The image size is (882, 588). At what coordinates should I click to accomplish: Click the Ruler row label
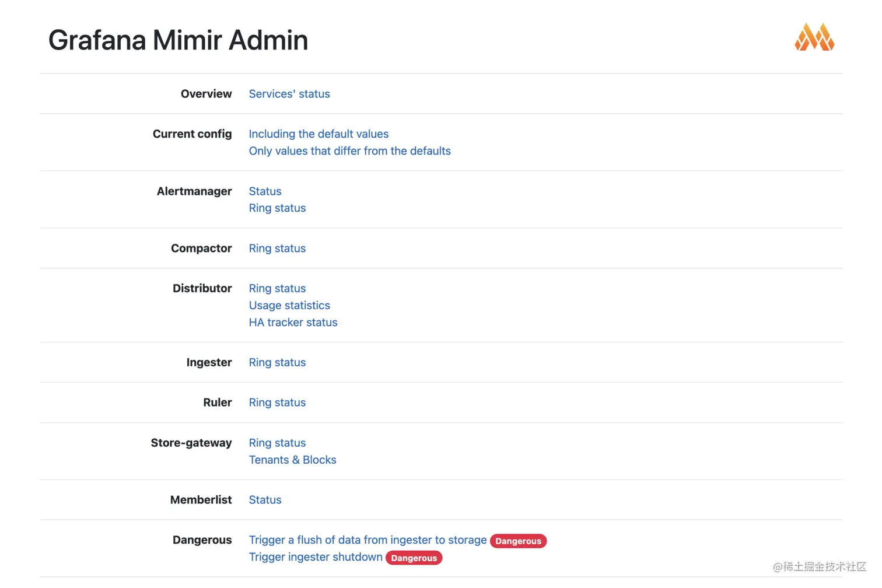(x=217, y=403)
